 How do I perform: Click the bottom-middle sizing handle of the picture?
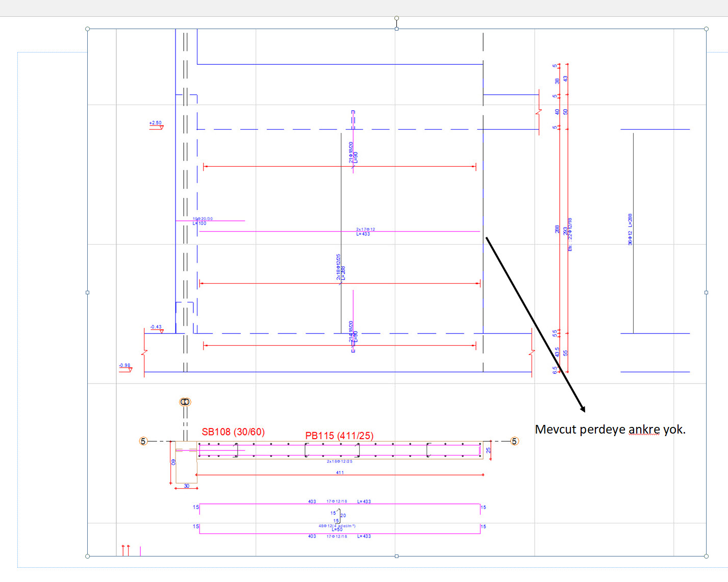tap(396, 556)
